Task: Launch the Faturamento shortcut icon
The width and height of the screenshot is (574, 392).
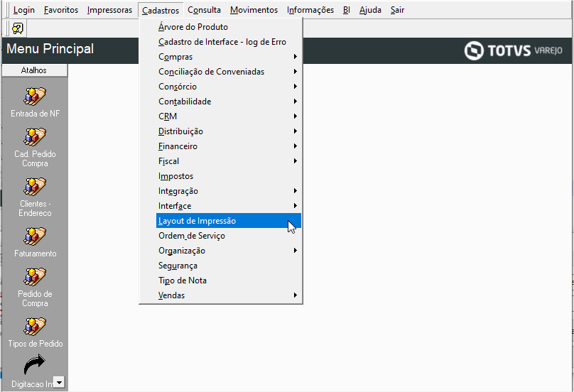Action: (x=35, y=236)
